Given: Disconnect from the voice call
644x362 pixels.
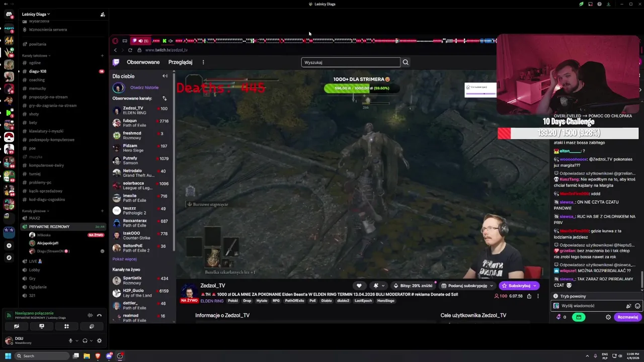Looking at the screenshot, I should pyautogui.click(x=99, y=315).
